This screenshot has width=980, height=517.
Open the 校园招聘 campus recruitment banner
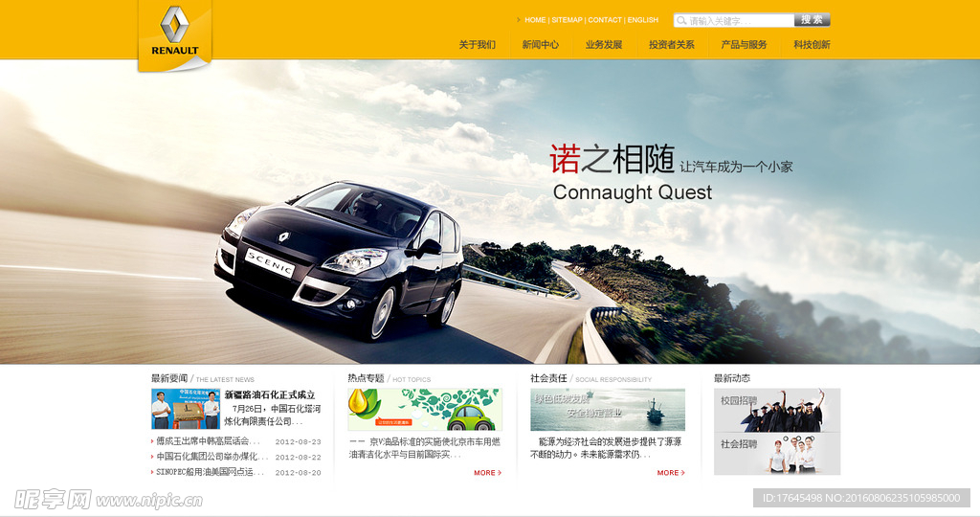777,410
